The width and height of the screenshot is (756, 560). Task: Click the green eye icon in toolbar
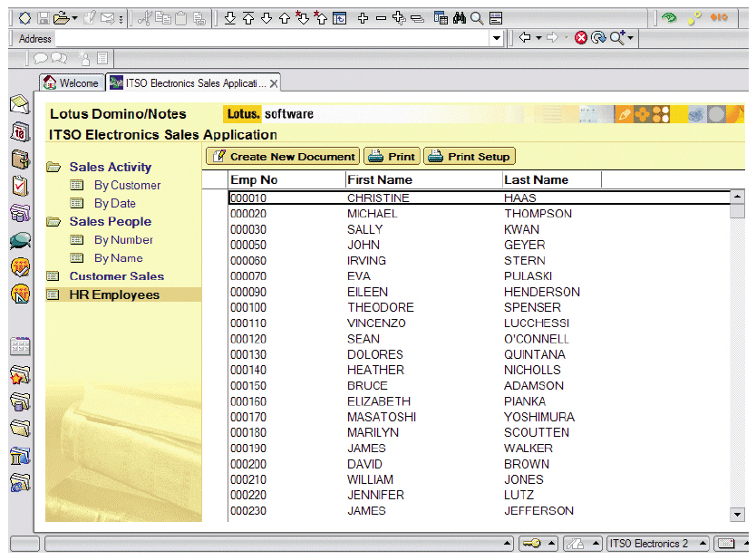click(x=669, y=18)
